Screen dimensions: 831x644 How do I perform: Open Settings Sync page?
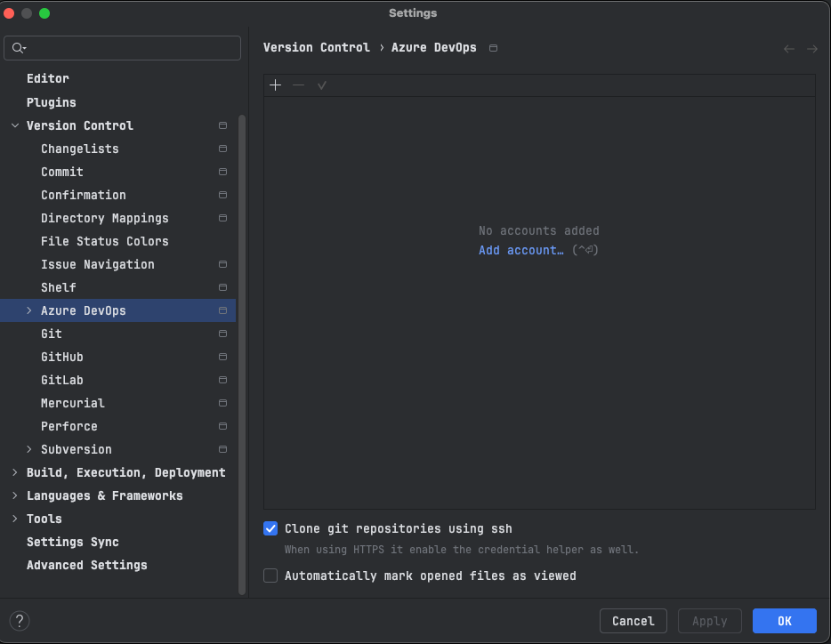(73, 542)
